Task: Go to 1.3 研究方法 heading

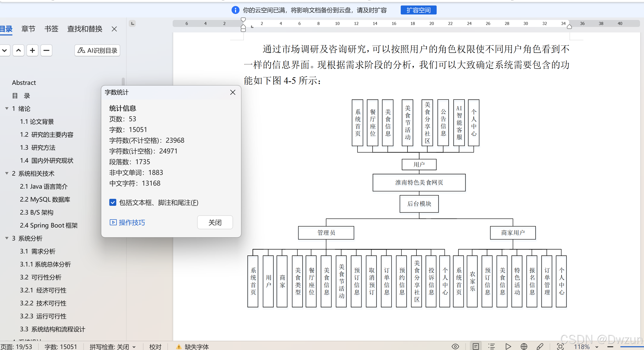Action: (38, 148)
